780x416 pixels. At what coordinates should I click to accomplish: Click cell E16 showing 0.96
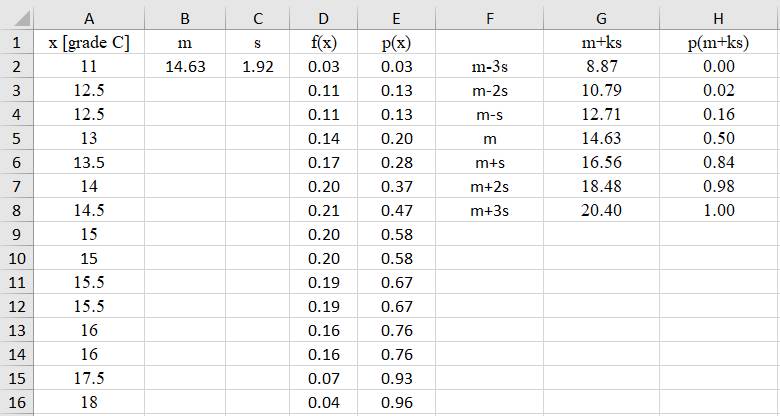(x=397, y=403)
